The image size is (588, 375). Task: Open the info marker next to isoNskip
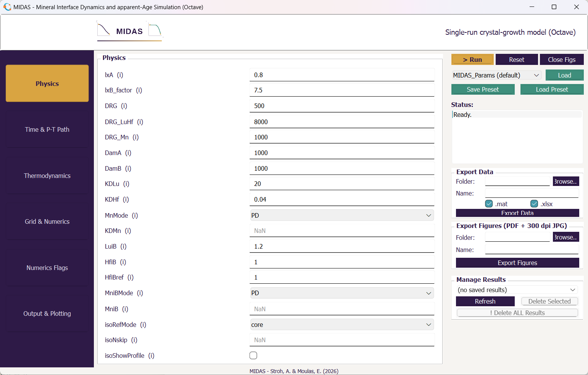pyautogui.click(x=134, y=340)
